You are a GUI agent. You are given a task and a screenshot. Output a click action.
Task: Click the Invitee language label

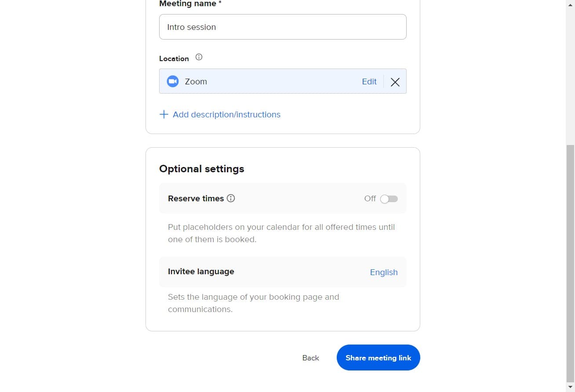coord(201,272)
